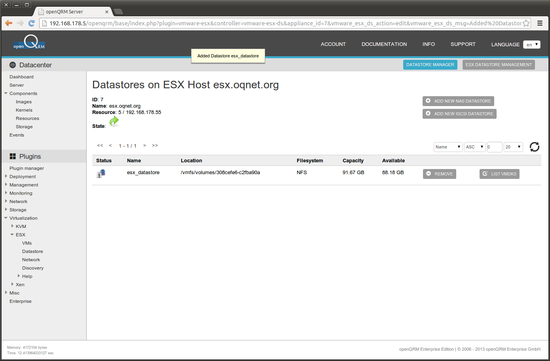550x361 pixels.
Task: Open the results-per-page 20 dropdown
Action: tap(513, 147)
